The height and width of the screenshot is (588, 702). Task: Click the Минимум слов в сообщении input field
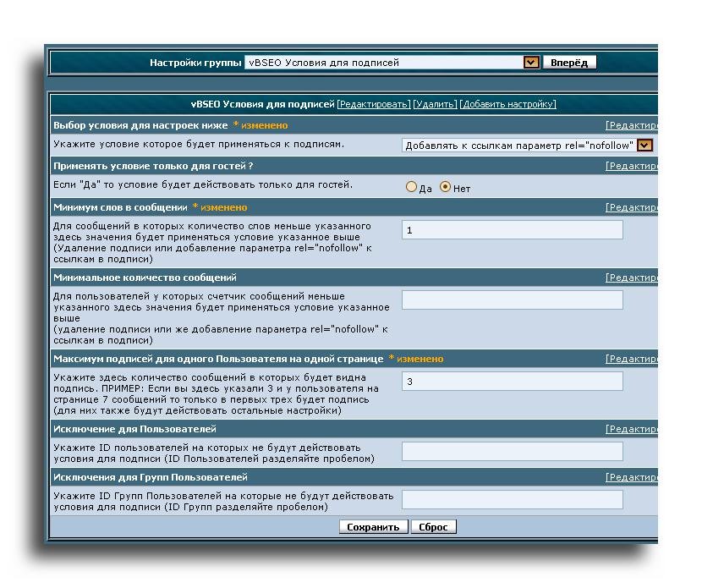pos(513,230)
